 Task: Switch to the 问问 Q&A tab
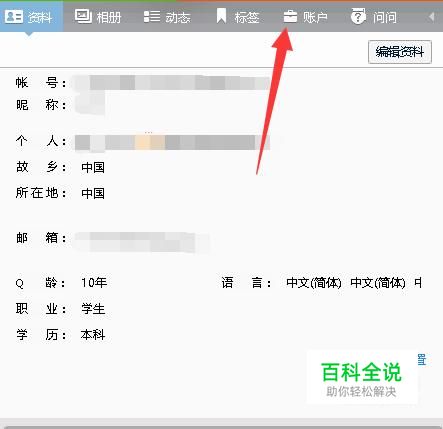pyautogui.click(x=374, y=17)
